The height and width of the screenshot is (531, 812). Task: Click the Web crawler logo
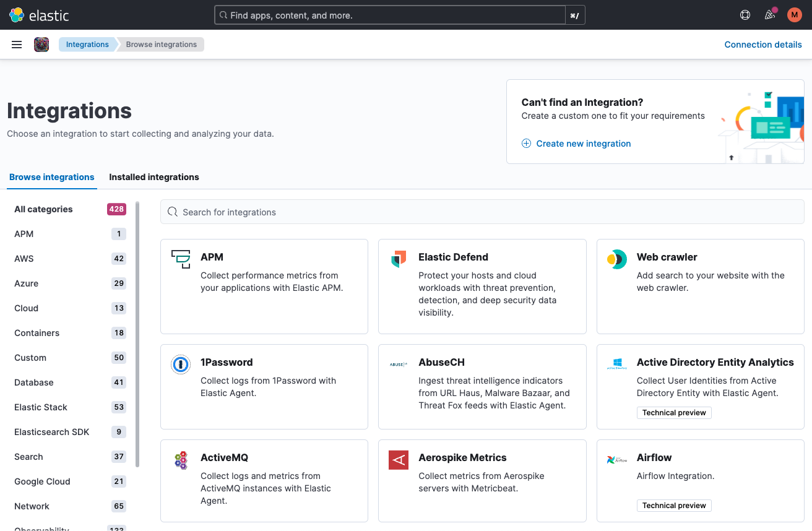coord(616,259)
